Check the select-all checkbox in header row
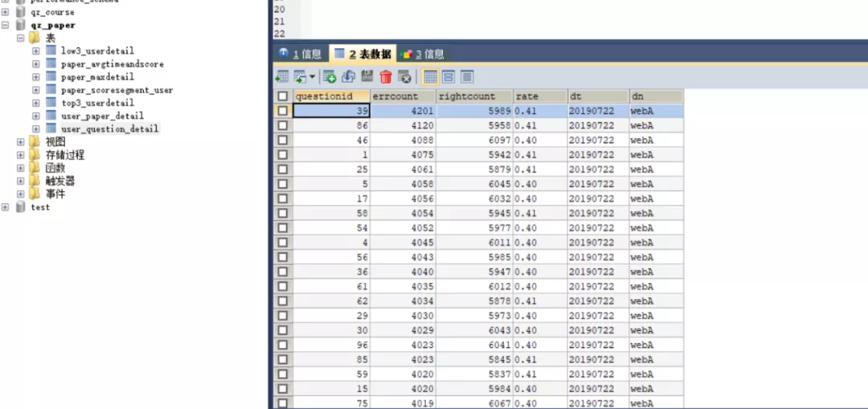Screen dimensions: 868x409 [282, 96]
